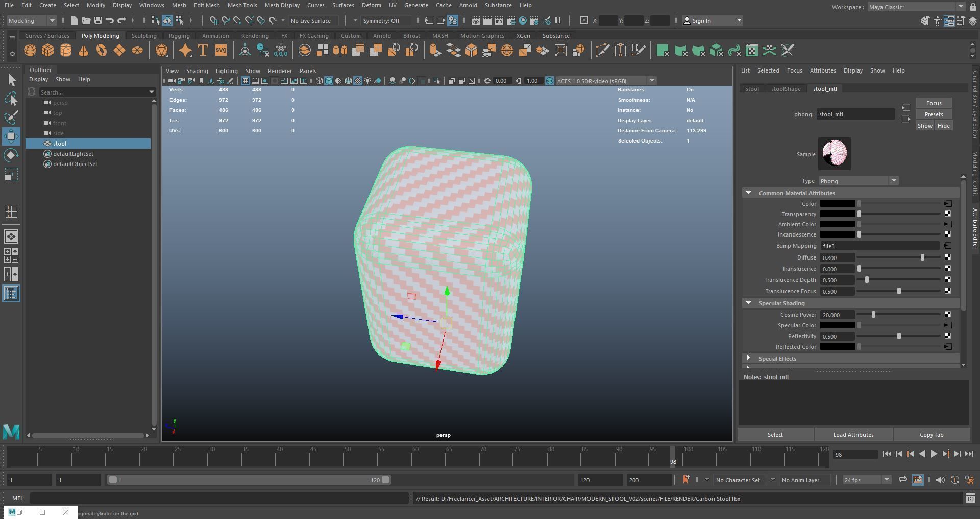Screen dimensions: 980x519
Task: Click the Open Scene folder icon
Action: (86, 20)
